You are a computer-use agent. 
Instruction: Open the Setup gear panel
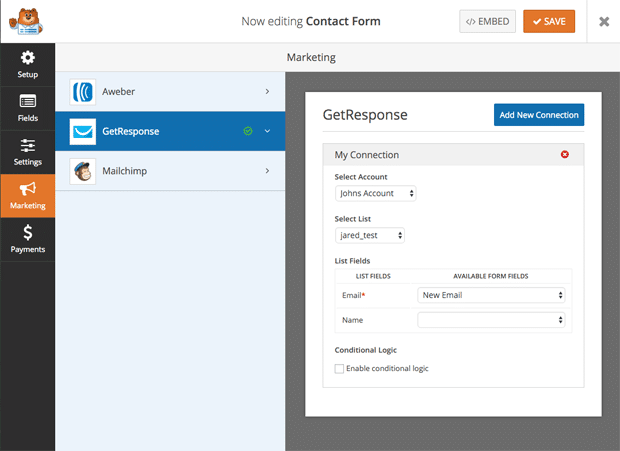point(28,64)
